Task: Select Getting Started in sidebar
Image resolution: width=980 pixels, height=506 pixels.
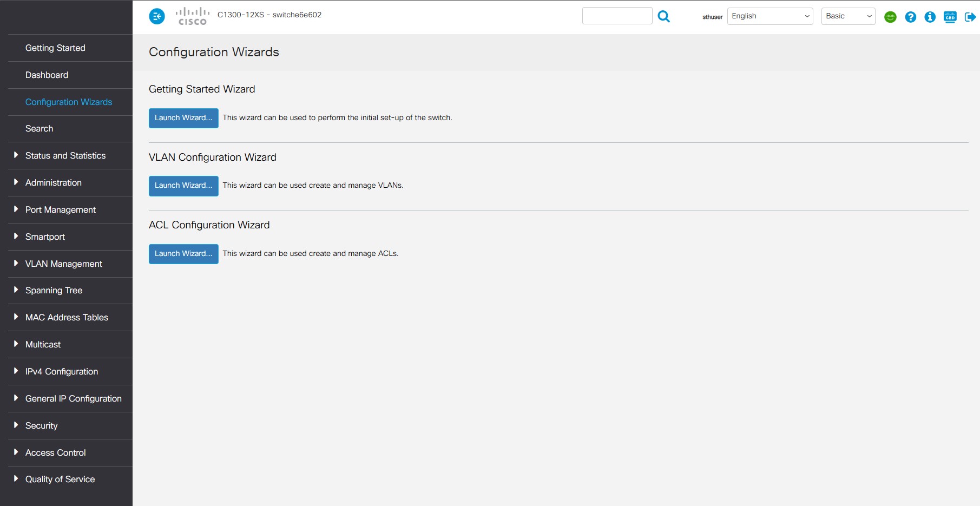Action: [55, 48]
